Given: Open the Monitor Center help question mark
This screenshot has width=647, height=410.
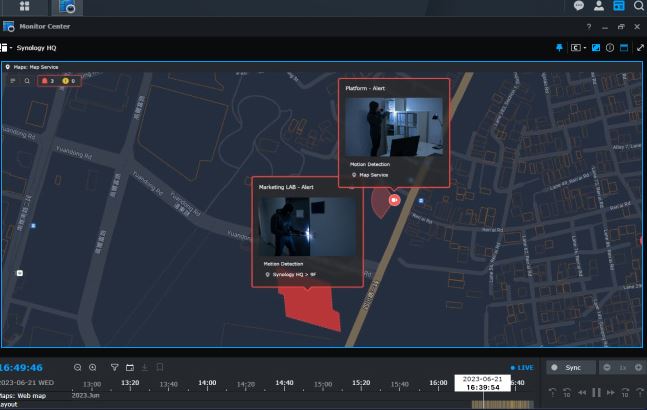Looking at the screenshot, I should click(589, 27).
